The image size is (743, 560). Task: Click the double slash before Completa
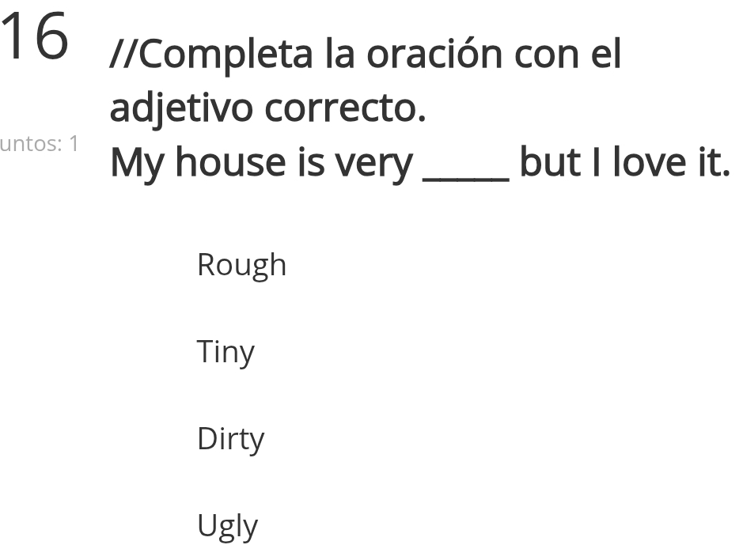pyautogui.click(x=123, y=54)
